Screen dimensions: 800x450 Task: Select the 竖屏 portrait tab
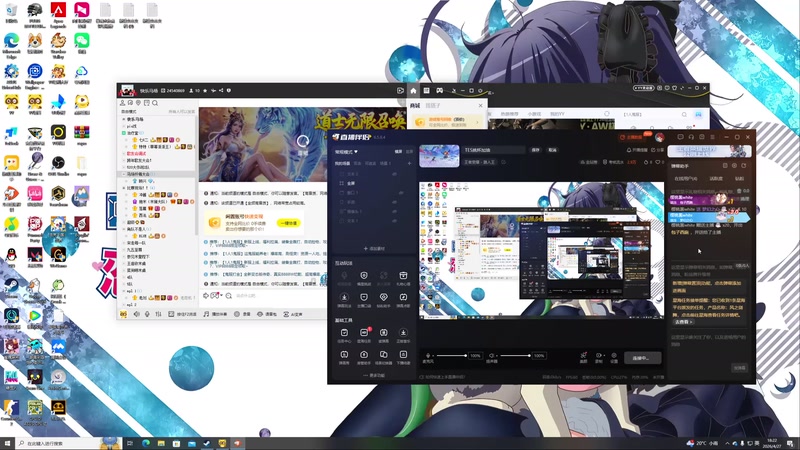coord(409,152)
